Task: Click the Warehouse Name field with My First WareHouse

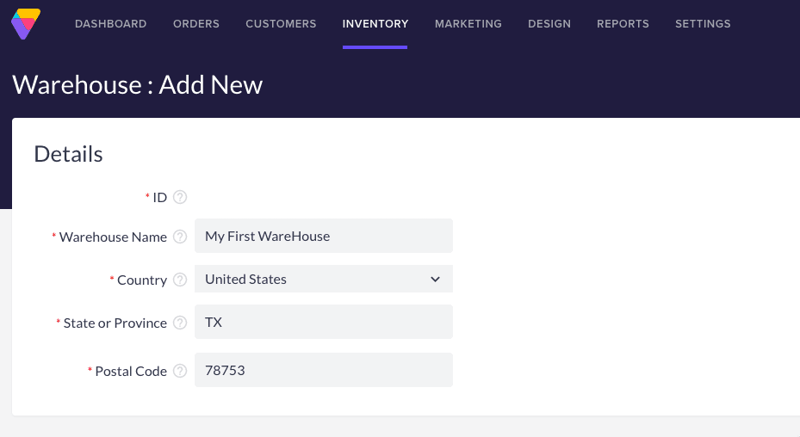Action: pos(323,236)
